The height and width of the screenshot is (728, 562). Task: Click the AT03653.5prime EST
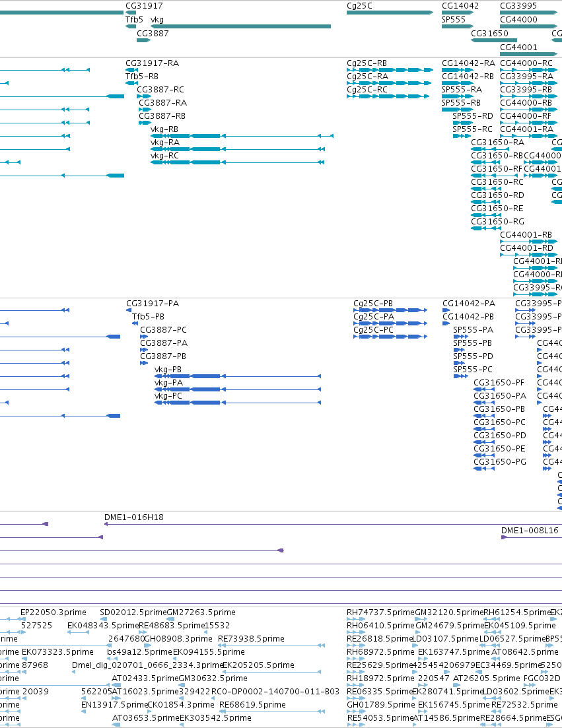click(146, 718)
